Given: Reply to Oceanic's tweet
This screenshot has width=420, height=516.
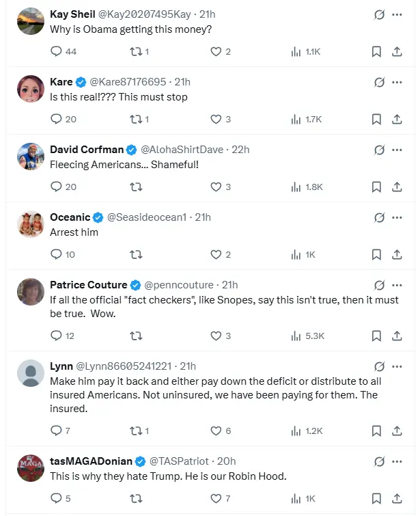Looking at the screenshot, I should (57, 254).
